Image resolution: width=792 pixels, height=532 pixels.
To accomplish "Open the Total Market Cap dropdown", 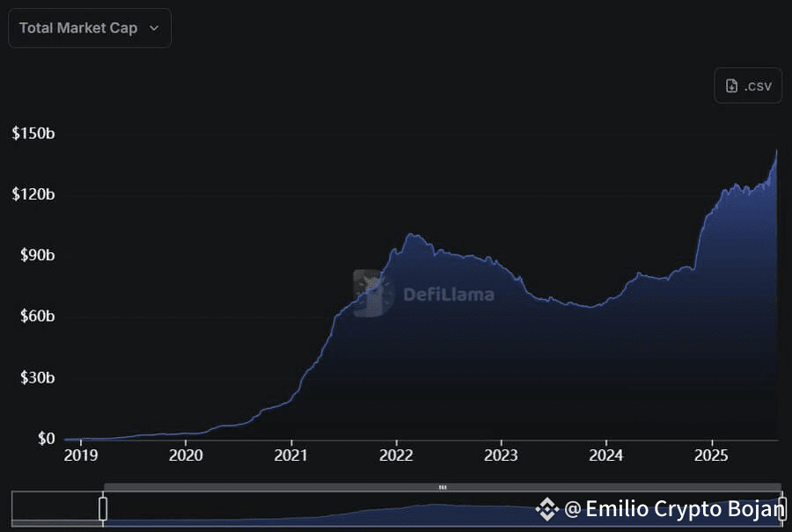I will 90,28.
